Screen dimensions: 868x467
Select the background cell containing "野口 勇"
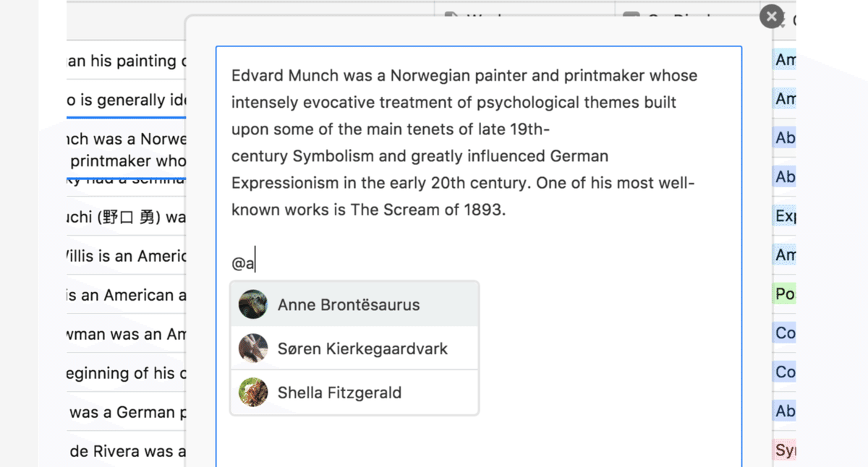pyautogui.click(x=127, y=217)
